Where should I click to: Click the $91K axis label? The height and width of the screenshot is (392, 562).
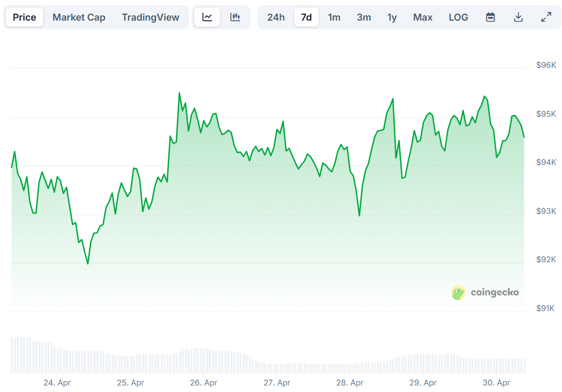click(546, 308)
